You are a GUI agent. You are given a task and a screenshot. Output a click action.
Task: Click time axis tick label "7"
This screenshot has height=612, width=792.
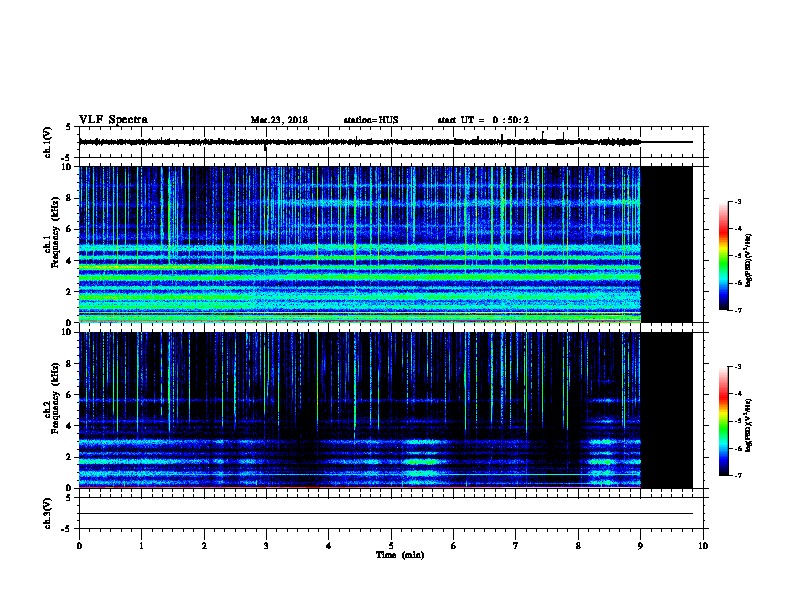pyautogui.click(x=516, y=546)
